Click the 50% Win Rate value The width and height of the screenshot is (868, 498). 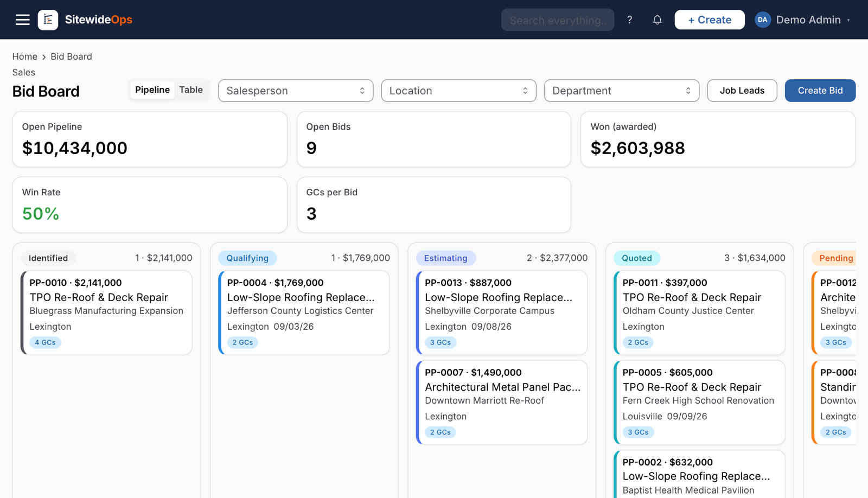pyautogui.click(x=41, y=214)
